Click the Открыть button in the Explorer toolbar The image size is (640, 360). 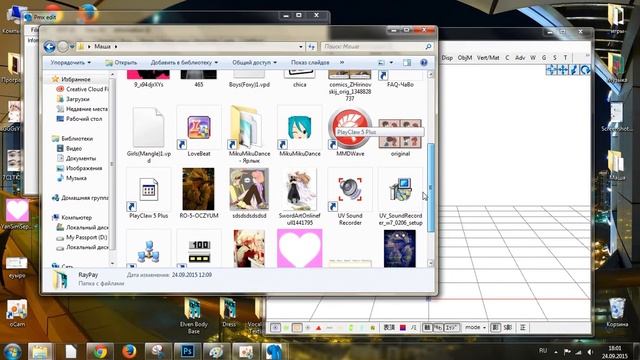[x=121, y=62]
